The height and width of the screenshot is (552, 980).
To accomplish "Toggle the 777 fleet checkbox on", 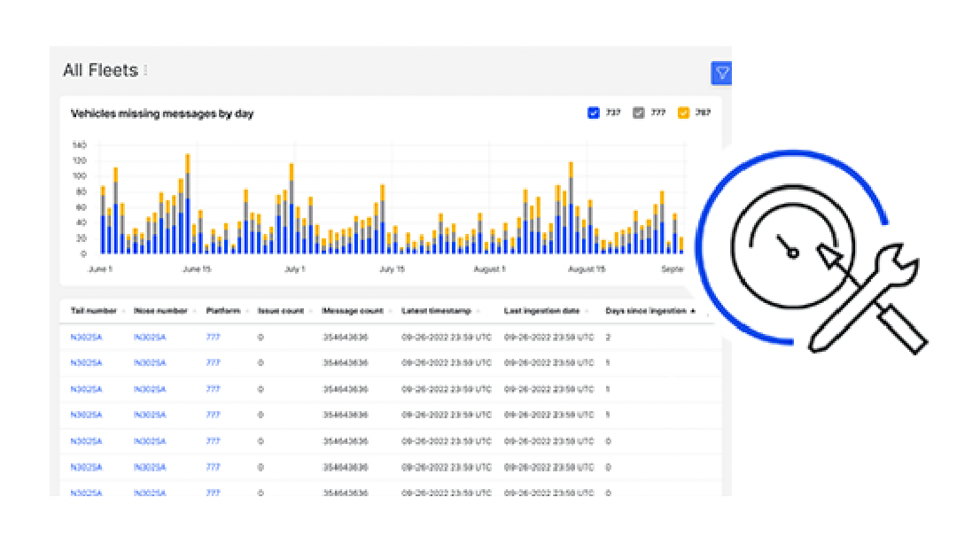I will [x=639, y=113].
